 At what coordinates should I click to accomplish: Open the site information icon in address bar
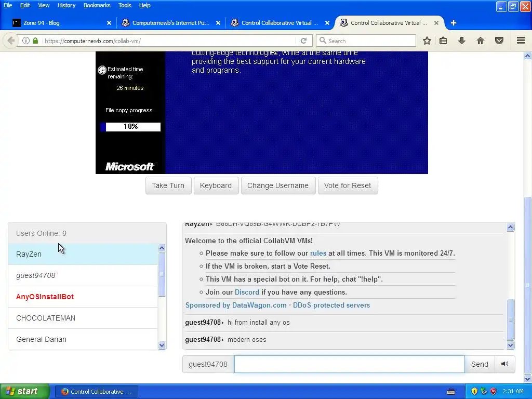(26, 41)
